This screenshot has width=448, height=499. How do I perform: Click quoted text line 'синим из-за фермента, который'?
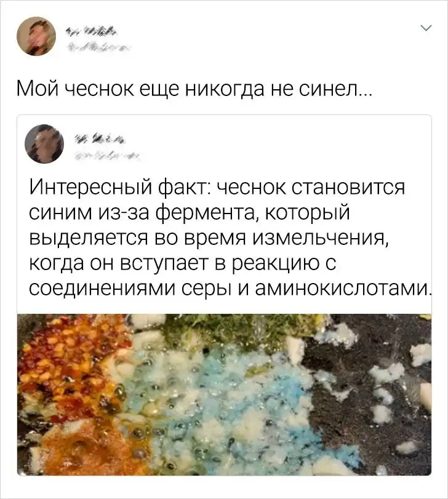pyautogui.click(x=190, y=212)
